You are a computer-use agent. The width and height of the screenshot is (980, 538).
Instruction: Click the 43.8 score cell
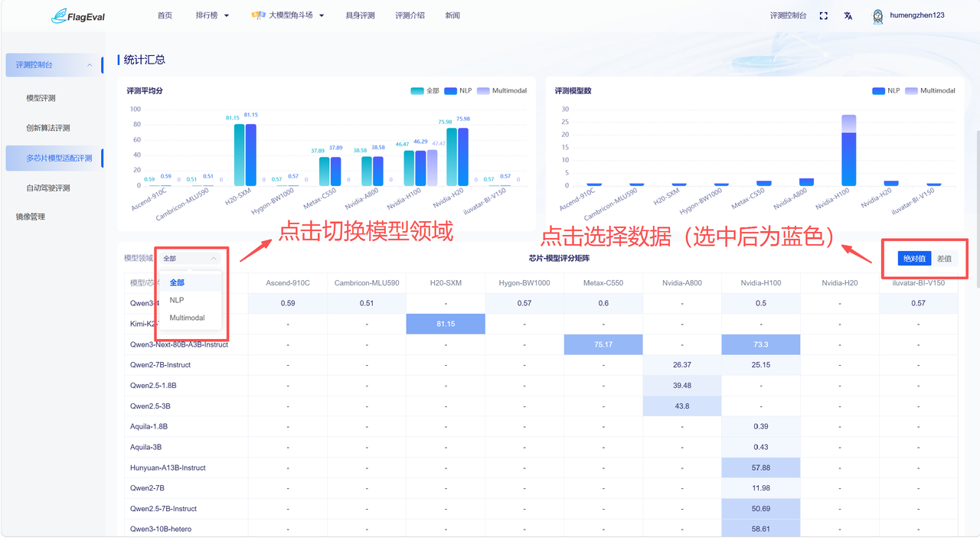click(682, 406)
